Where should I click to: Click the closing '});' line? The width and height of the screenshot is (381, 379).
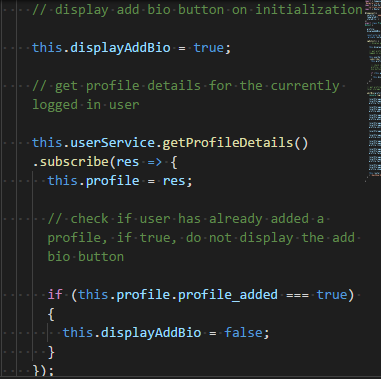[43, 370]
